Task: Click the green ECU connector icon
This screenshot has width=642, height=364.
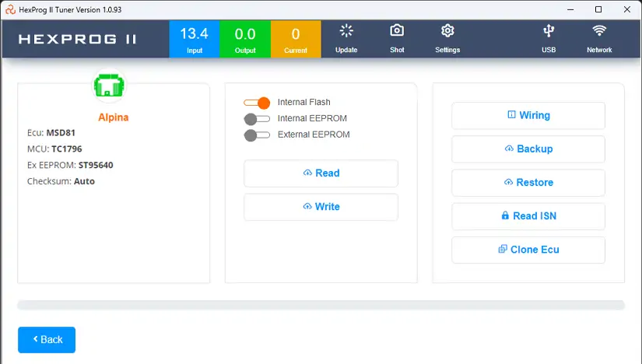Action: pos(109,85)
